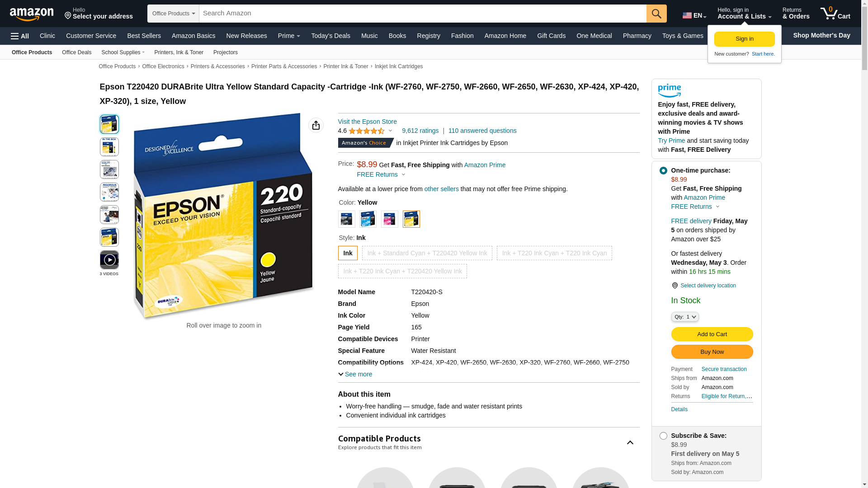This screenshot has width=868, height=488.
Task: Play the product videos thumbnail
Action: tap(109, 260)
